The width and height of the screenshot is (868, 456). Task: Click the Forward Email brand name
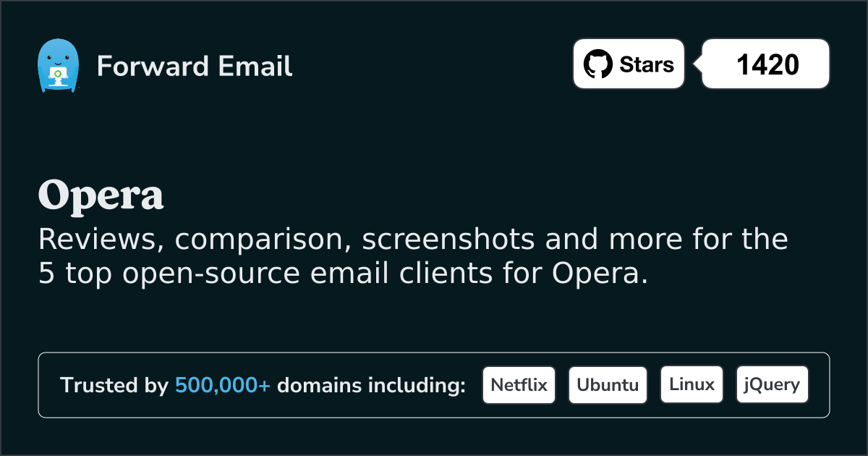tap(194, 67)
